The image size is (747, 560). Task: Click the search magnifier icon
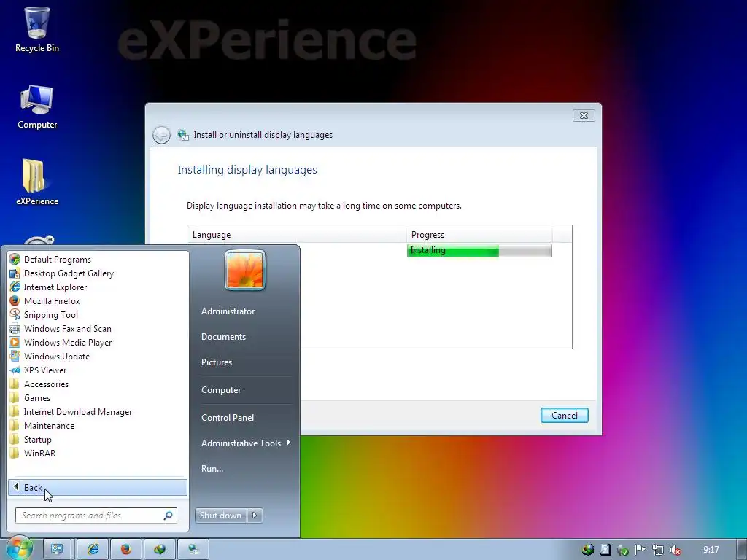pyautogui.click(x=169, y=516)
